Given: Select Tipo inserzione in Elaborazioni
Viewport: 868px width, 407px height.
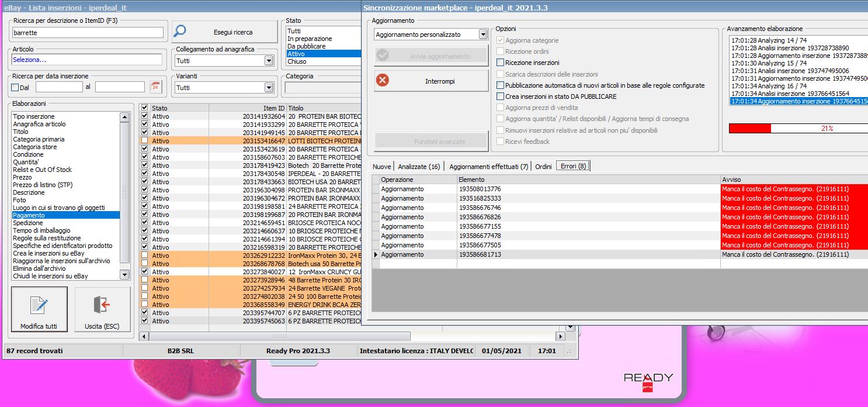Looking at the screenshot, I should pos(65,116).
